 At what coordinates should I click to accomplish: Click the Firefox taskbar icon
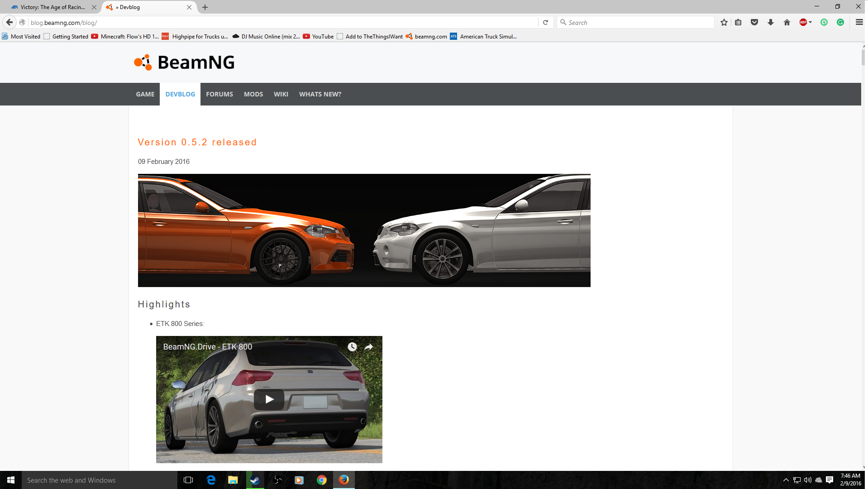pyautogui.click(x=344, y=480)
